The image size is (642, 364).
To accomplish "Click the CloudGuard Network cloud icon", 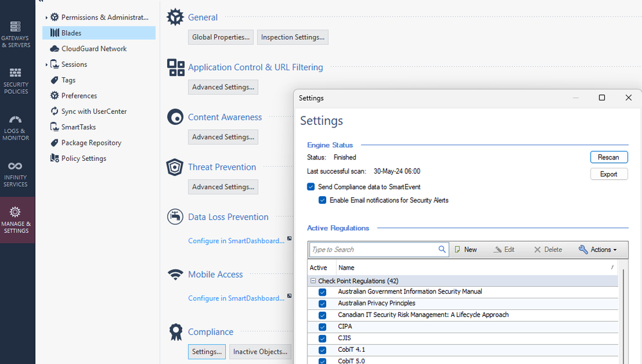I will click(55, 49).
